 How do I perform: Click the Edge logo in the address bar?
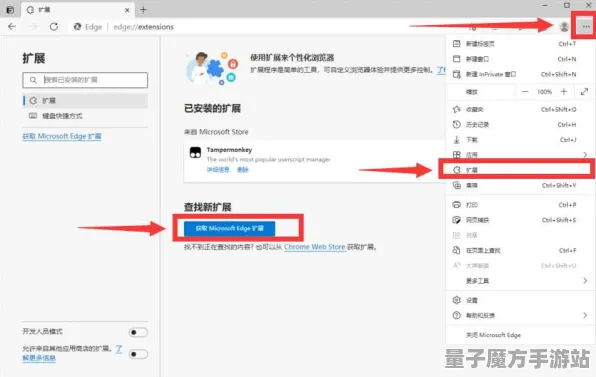(78, 27)
